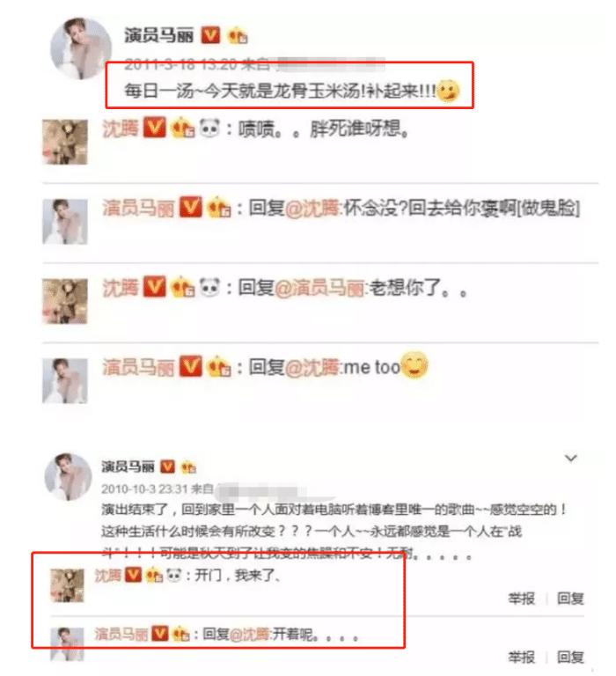Screen dimensions: 616x676
Task: Click the V badge in the 开门，我来了 comment
Action: 133,575
